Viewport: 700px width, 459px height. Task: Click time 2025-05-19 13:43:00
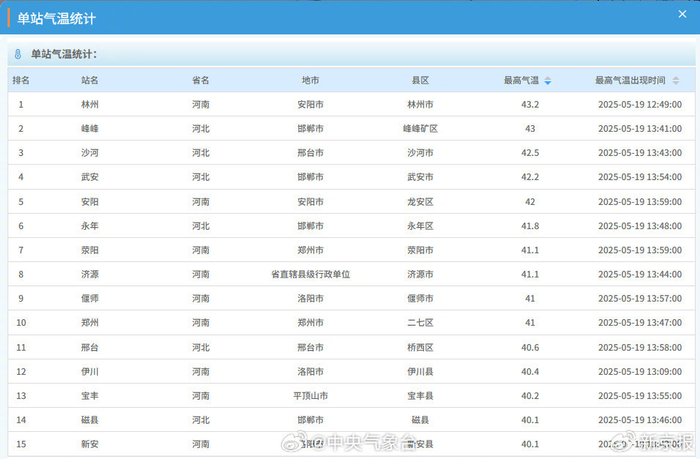click(x=640, y=153)
